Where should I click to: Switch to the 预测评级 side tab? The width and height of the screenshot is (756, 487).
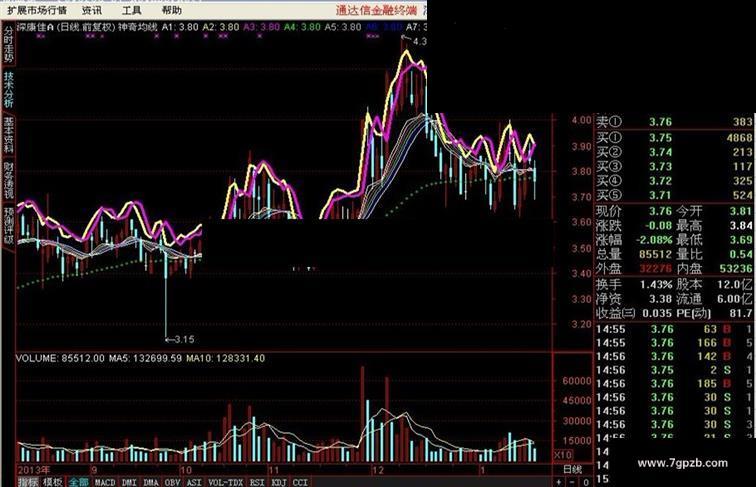(8, 226)
